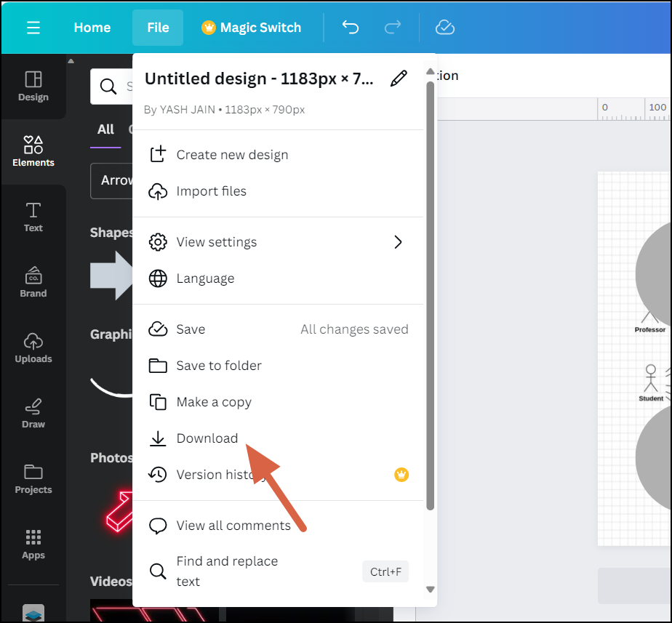Open the hamburger menu at top left
This screenshot has width=672, height=623.
tap(33, 27)
